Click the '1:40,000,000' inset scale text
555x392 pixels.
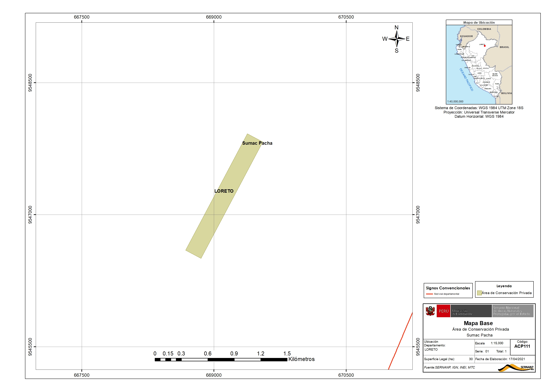[455, 102]
